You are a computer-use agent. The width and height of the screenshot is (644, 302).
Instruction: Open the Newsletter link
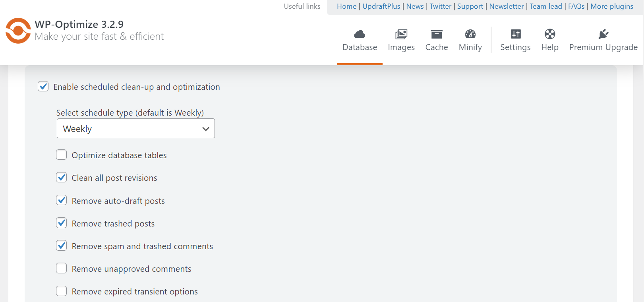tap(507, 6)
